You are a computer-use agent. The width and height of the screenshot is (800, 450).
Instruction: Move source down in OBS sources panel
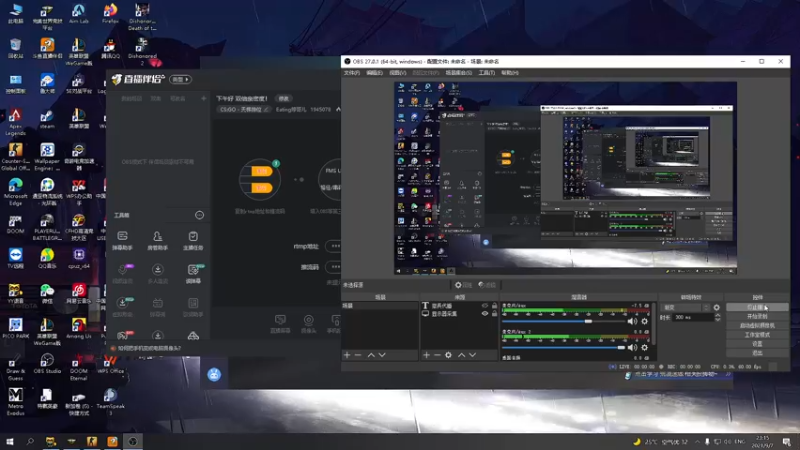472,355
